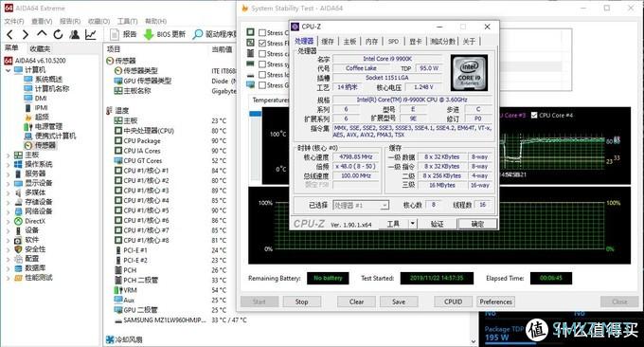
Task: Expand the 显示设备 tree node
Action: pyautogui.click(x=8, y=183)
